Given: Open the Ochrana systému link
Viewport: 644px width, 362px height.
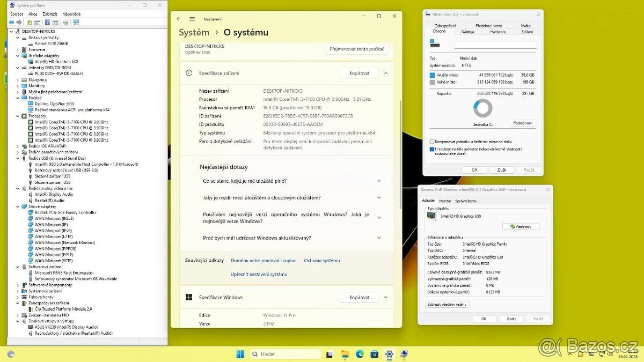Looking at the screenshot, I should pos(322,261).
